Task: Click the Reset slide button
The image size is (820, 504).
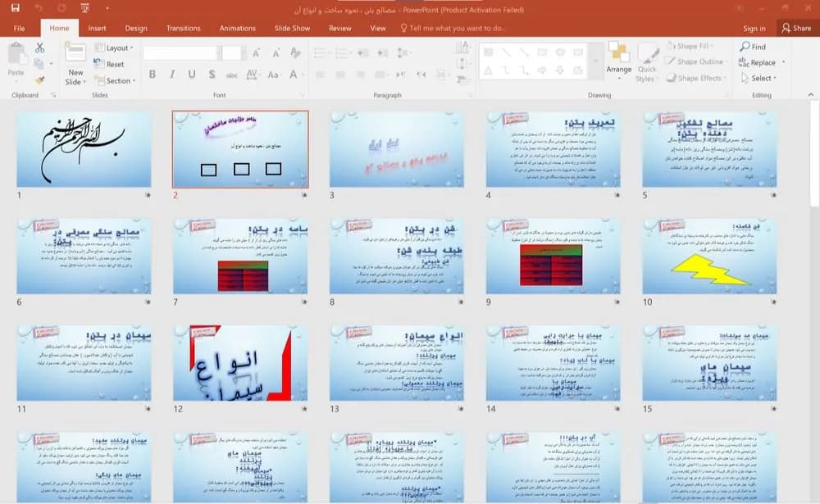Action: [x=109, y=64]
